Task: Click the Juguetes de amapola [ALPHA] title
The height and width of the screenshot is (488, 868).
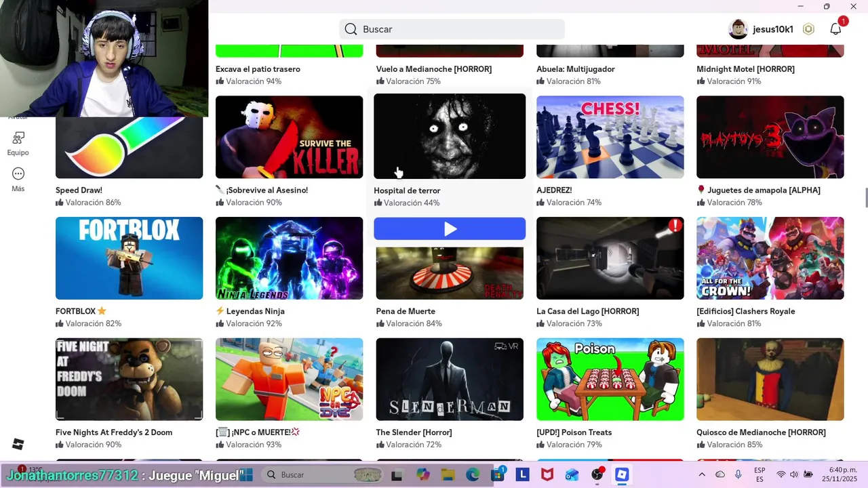Action: point(758,190)
